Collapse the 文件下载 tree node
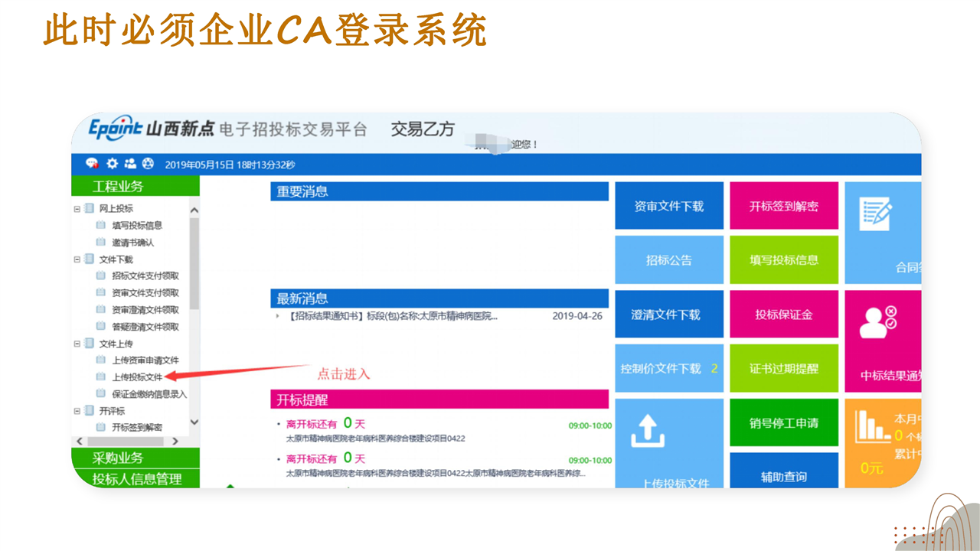980x551 pixels. click(x=77, y=259)
